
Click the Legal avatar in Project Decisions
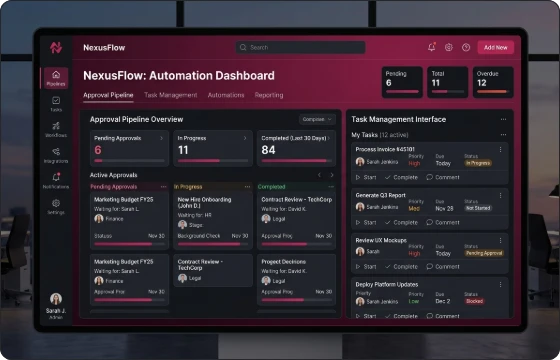(266, 281)
